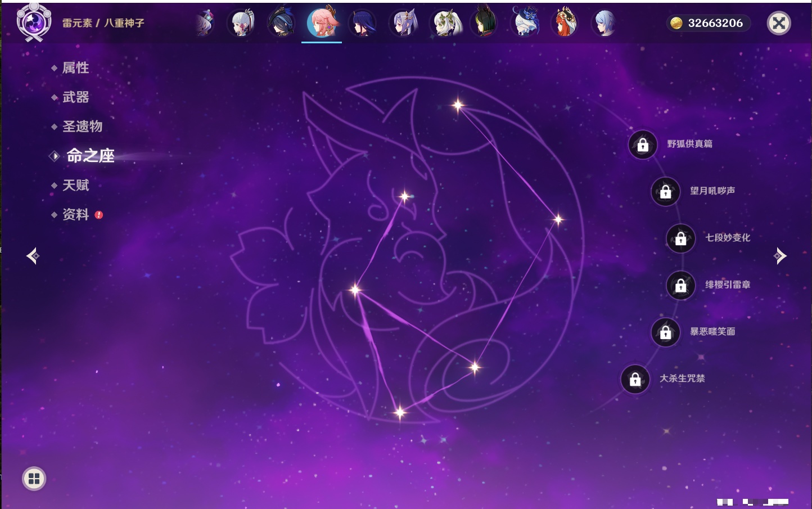Go to previous character with left arrow
812x509 pixels.
coord(33,256)
